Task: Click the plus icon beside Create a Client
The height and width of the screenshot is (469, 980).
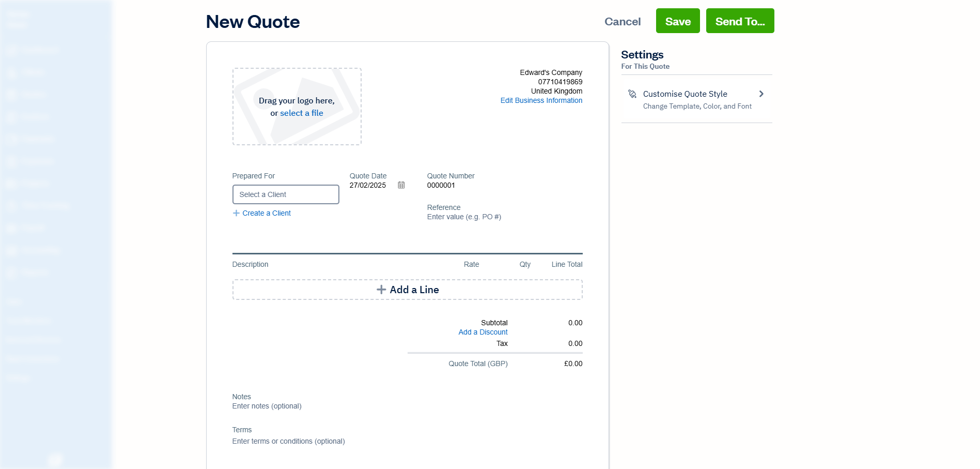Action: click(236, 213)
